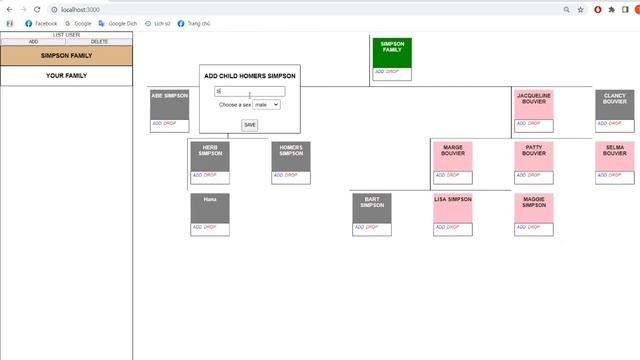
Task: Click ADD under Hana
Action: point(198,227)
